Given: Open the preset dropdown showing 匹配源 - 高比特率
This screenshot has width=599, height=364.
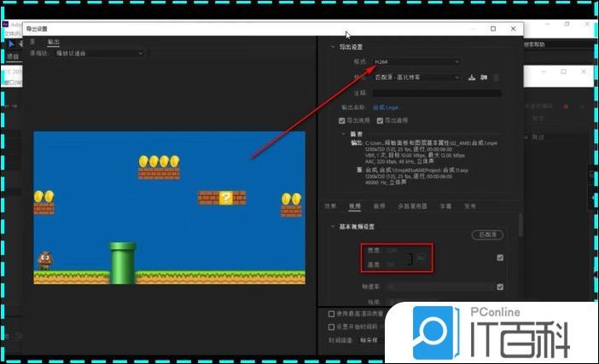Looking at the screenshot, I should click(416, 78).
